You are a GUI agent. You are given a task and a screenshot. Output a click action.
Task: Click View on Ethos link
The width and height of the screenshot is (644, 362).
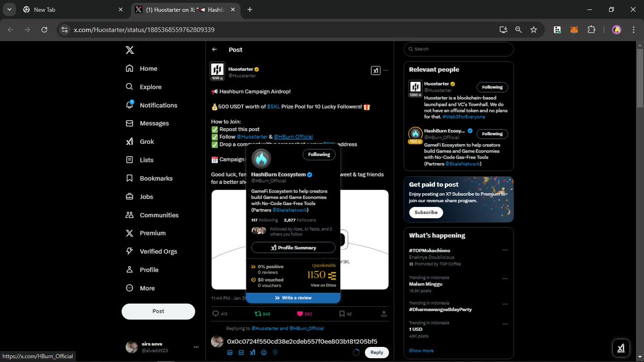tap(323, 285)
